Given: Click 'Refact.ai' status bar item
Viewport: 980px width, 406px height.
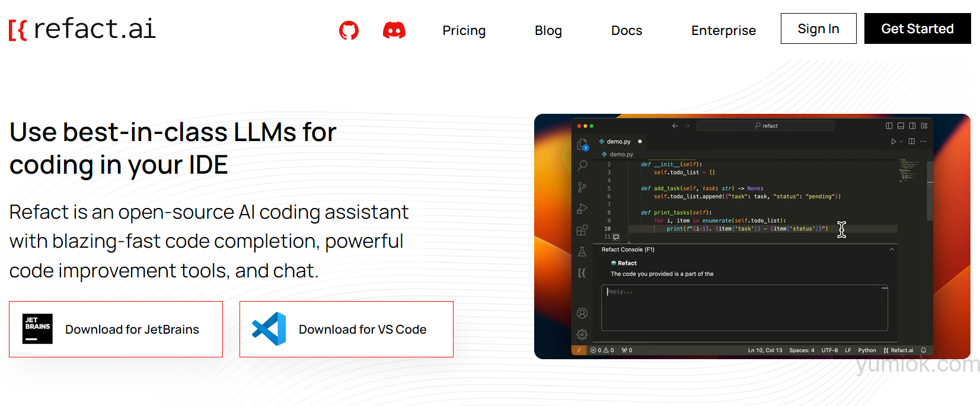Looking at the screenshot, I should [899, 350].
